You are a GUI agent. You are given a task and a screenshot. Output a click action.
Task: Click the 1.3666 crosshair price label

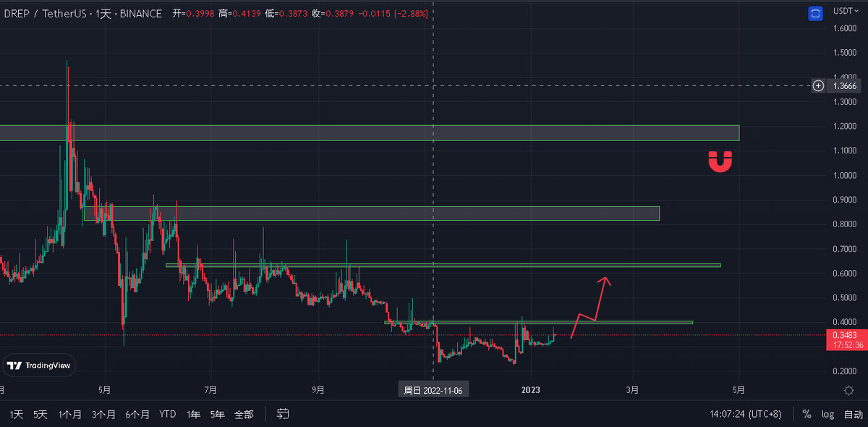pos(845,85)
